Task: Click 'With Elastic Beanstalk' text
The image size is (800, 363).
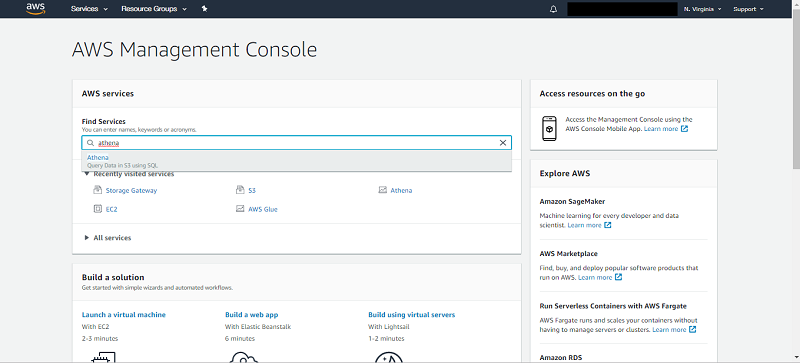Action: coord(258,327)
